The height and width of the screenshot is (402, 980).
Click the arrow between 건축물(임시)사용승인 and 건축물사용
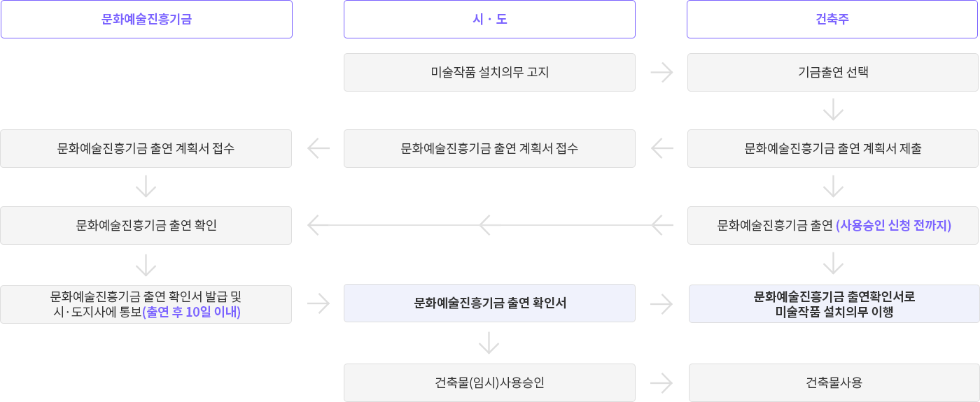(661, 383)
